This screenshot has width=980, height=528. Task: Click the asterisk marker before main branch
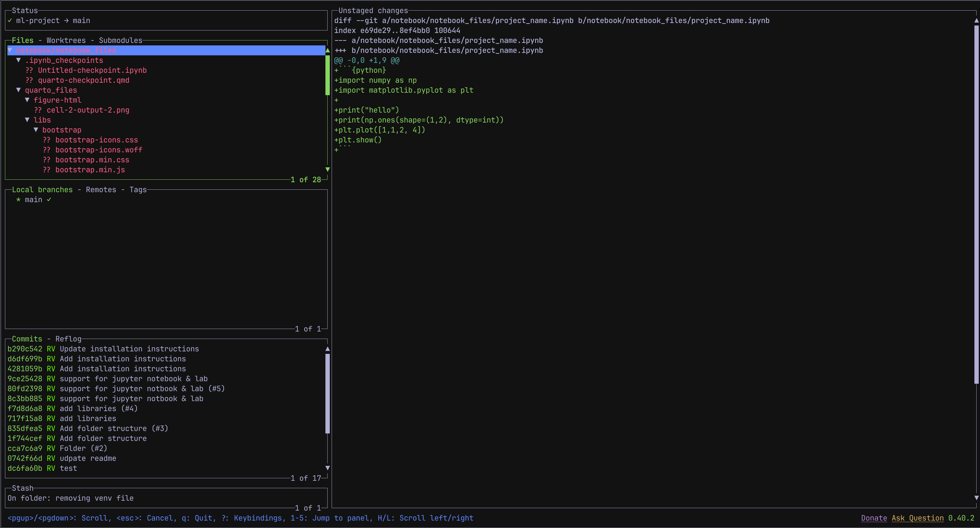pyautogui.click(x=18, y=200)
